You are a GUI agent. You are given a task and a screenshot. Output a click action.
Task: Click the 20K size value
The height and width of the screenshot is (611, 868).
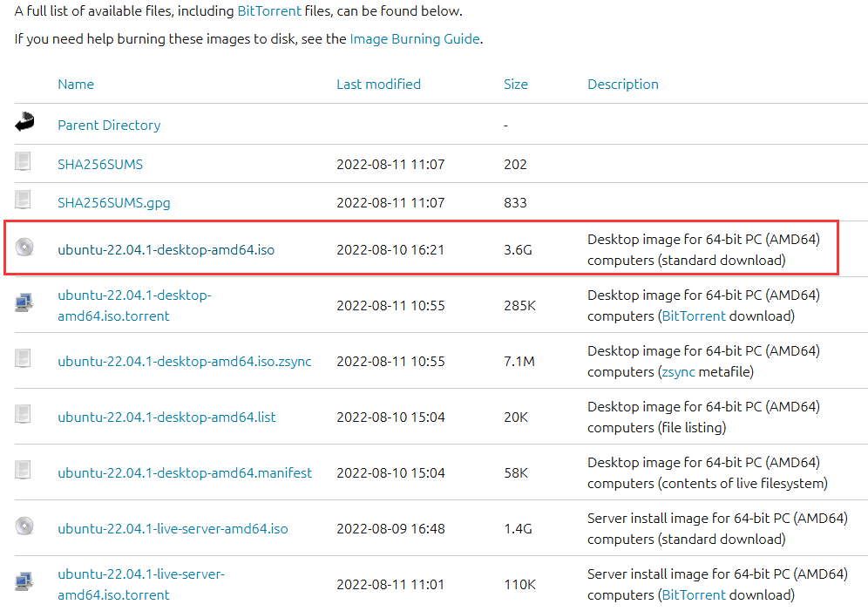[516, 418]
